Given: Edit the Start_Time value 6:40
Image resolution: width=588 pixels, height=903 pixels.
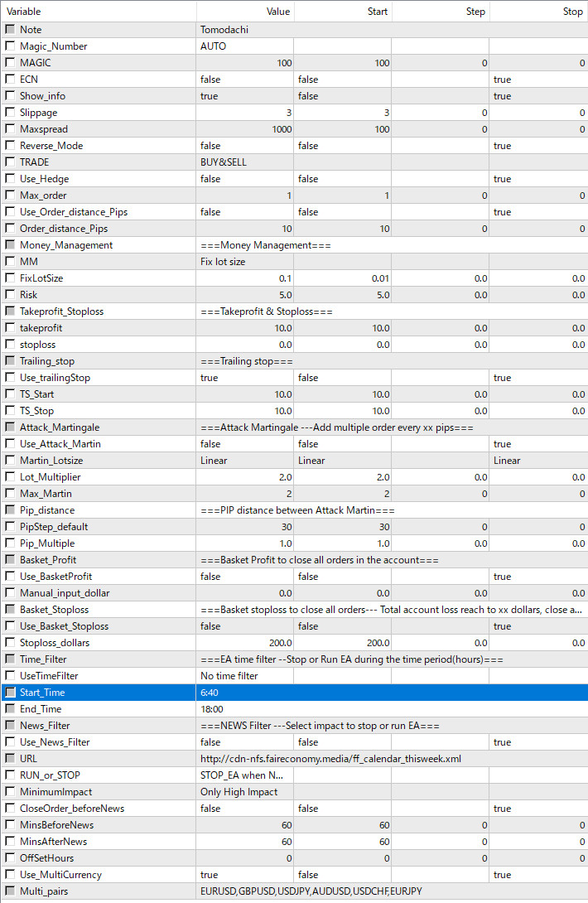Looking at the screenshot, I should tap(392, 693).
